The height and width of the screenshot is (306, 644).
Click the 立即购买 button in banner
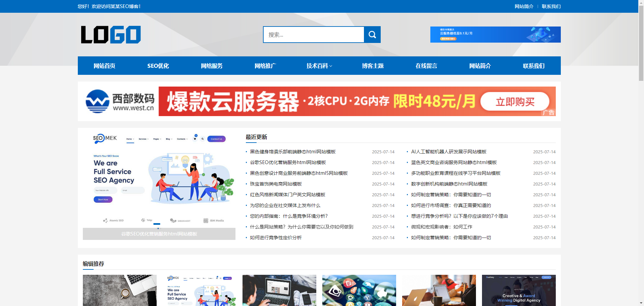tap(515, 102)
